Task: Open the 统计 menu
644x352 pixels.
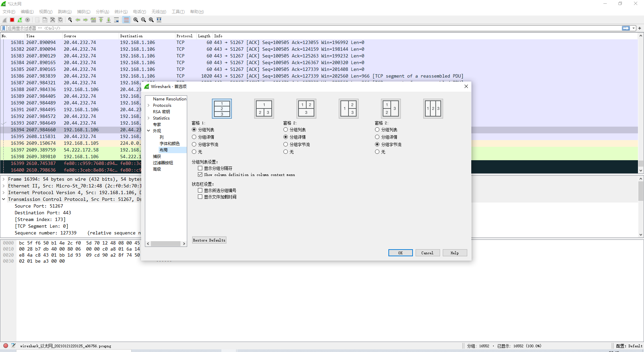Action: click(121, 12)
